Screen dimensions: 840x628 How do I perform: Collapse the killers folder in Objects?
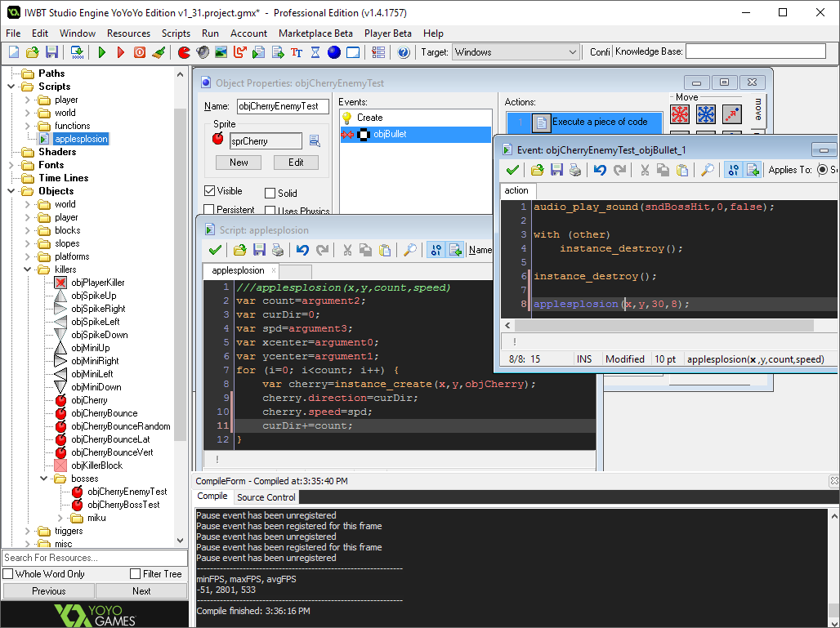pos(27,269)
